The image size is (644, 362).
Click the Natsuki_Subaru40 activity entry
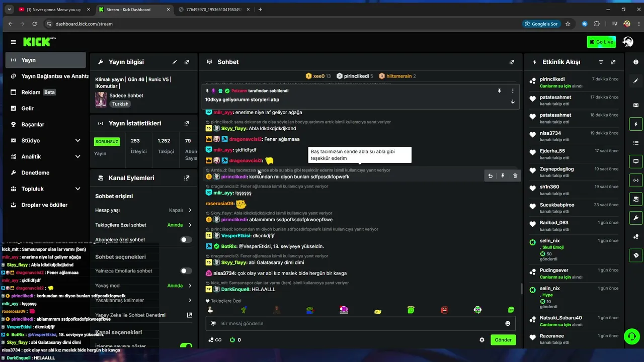click(575, 321)
